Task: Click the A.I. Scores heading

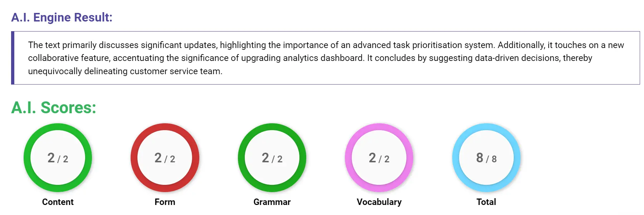Action: [53, 108]
